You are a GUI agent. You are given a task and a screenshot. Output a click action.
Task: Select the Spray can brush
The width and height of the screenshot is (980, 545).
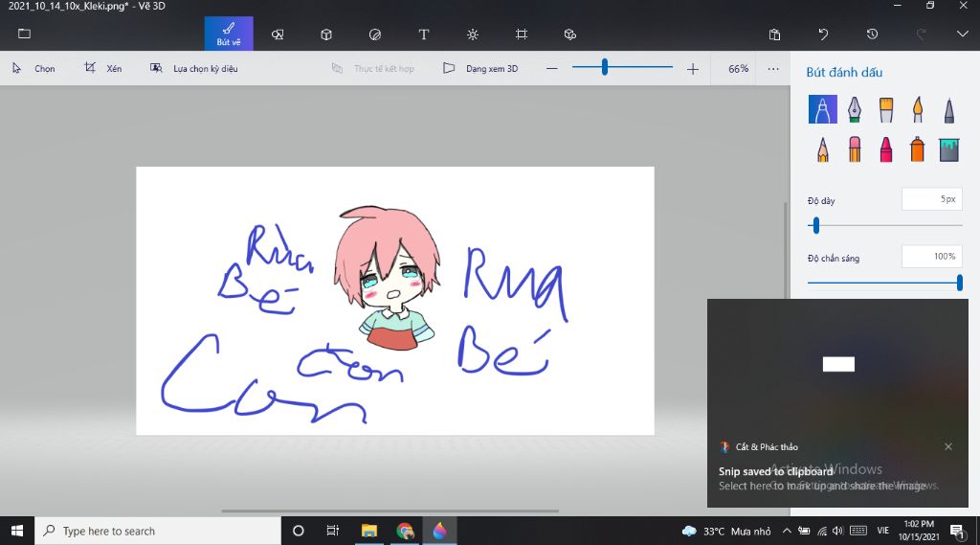click(x=918, y=149)
